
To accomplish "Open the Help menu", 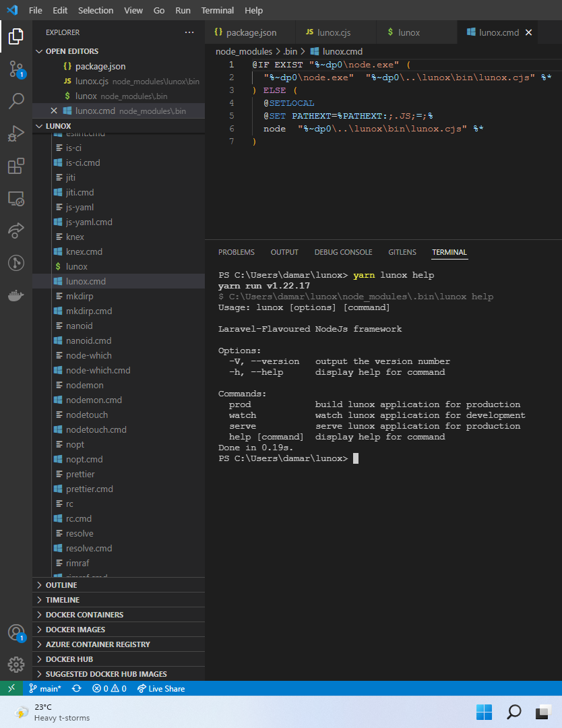I will [x=253, y=10].
